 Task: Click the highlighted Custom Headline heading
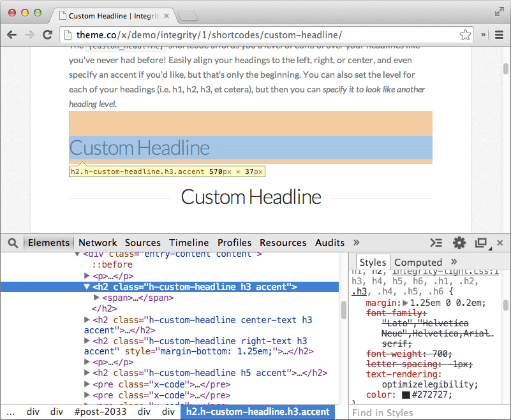[x=140, y=148]
